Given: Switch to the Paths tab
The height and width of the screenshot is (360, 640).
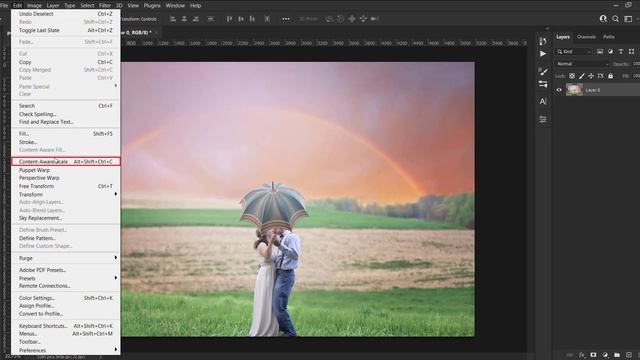Looking at the screenshot, I should [609, 37].
